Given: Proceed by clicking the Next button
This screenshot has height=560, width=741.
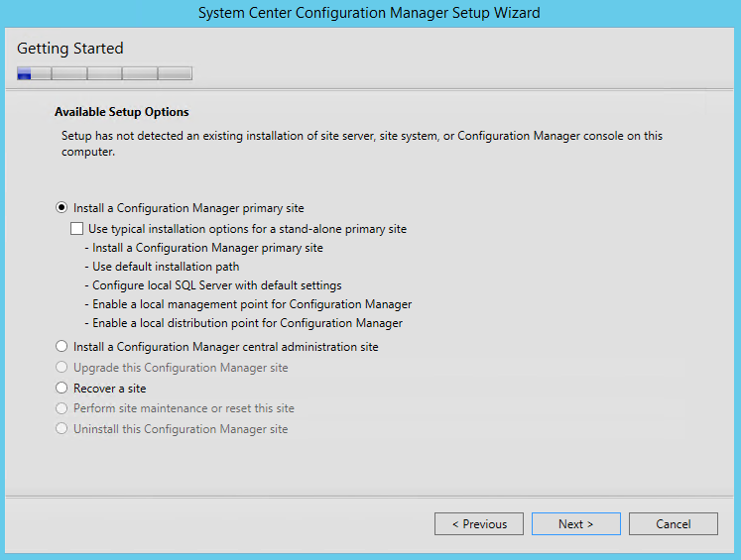Looking at the screenshot, I should pos(575,524).
